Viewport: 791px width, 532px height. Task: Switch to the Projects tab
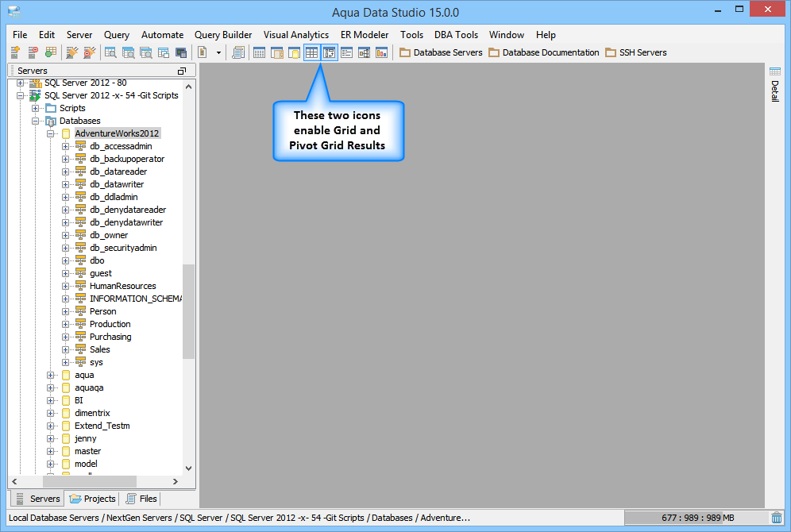pos(93,499)
